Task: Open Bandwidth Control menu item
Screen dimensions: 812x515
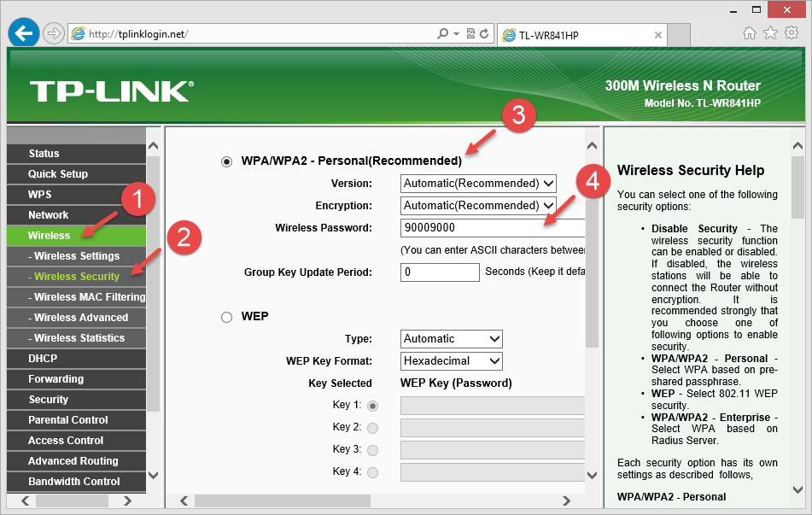Action: pyautogui.click(x=77, y=482)
